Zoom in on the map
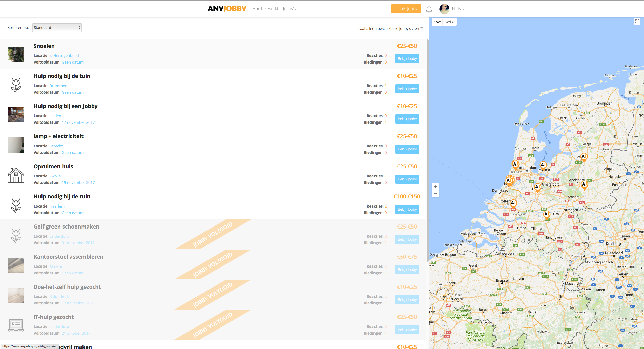 (x=435, y=187)
